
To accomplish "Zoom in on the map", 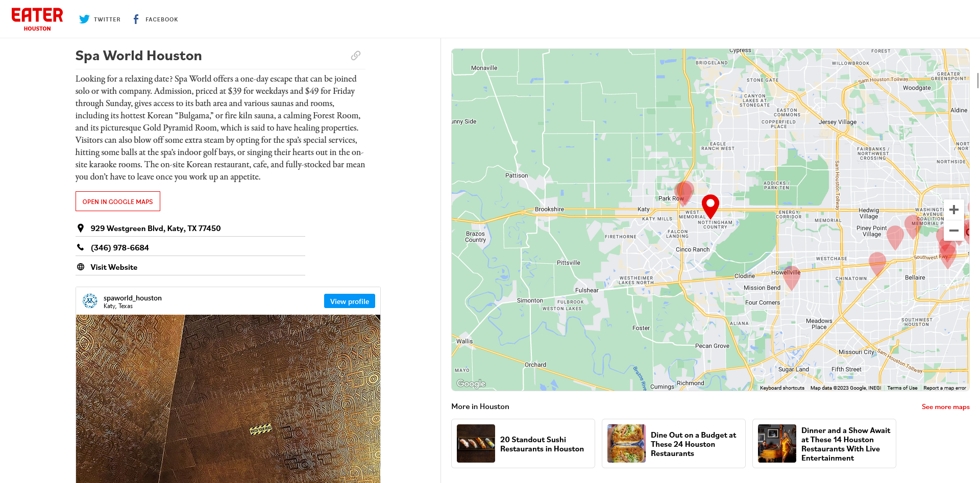I will click(953, 210).
